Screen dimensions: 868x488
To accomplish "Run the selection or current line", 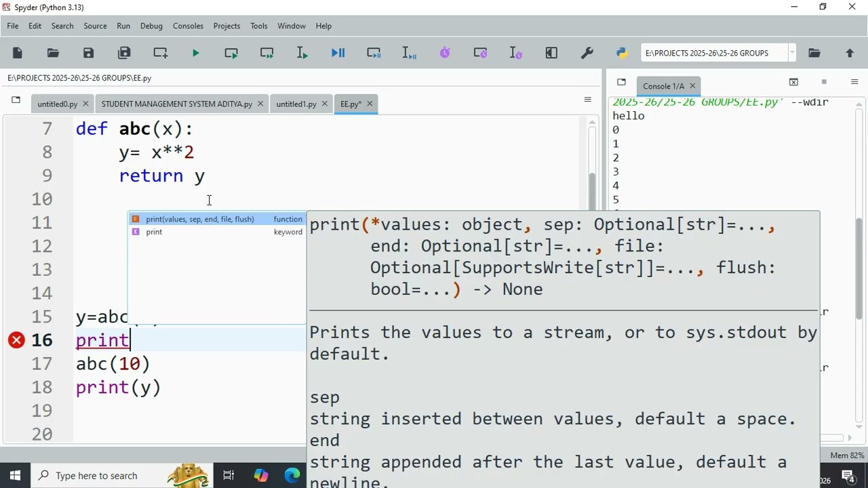I will click(x=302, y=53).
